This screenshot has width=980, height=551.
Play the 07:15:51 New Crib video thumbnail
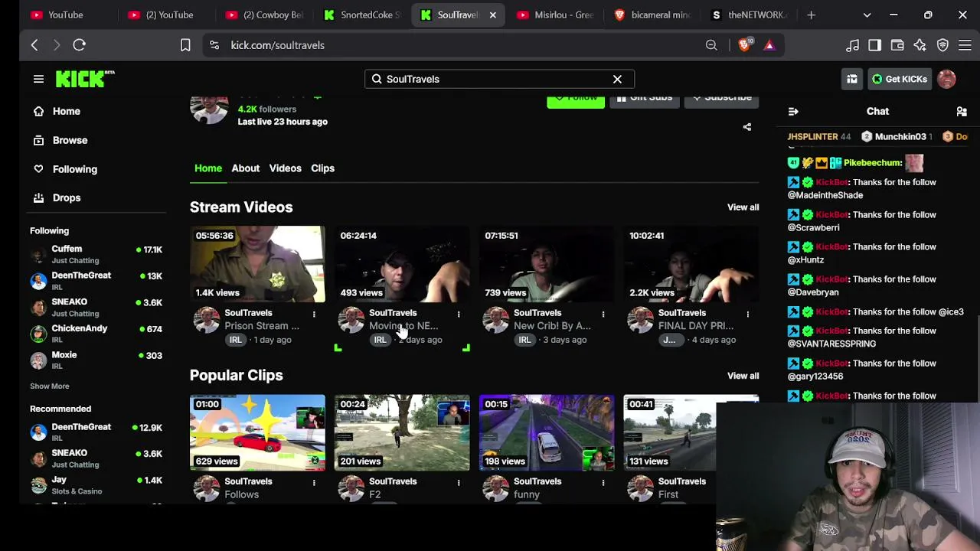pyautogui.click(x=547, y=264)
